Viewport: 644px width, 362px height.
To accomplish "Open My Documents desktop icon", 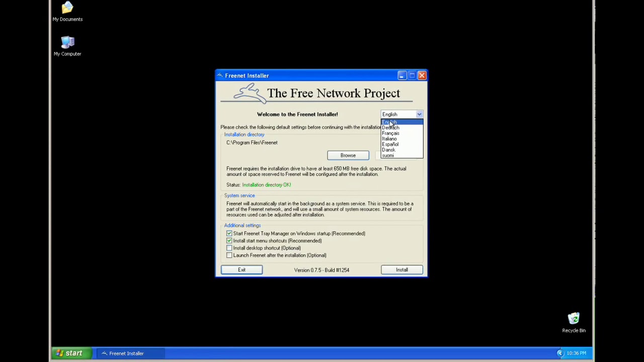I will [67, 12].
